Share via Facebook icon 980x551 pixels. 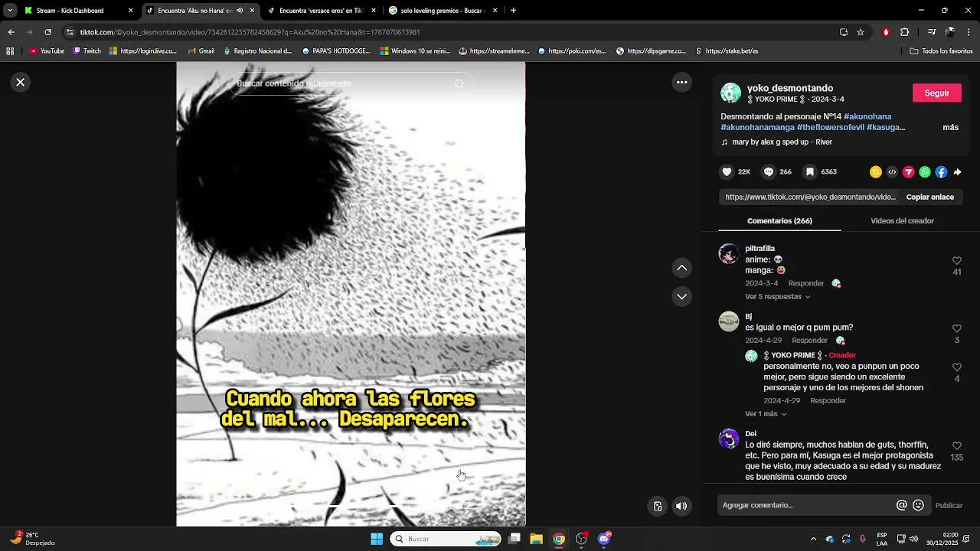[941, 172]
